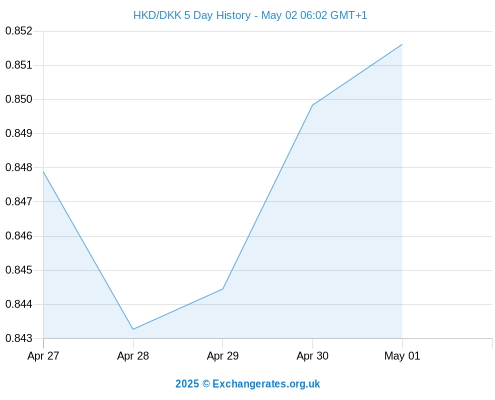Image resolution: width=495 pixels, height=400 pixels.
Task: Click the May 01 peak point on line
Action: tap(402, 44)
